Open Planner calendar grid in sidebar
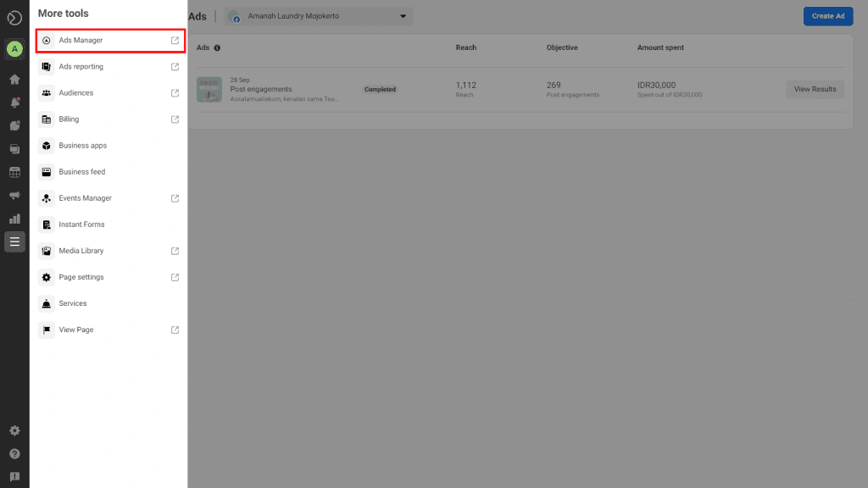 click(15, 172)
